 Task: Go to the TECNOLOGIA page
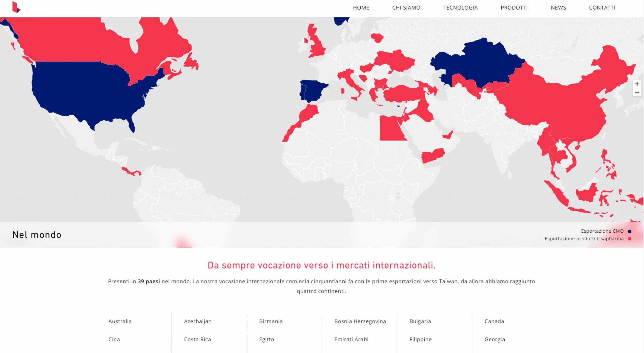click(460, 8)
